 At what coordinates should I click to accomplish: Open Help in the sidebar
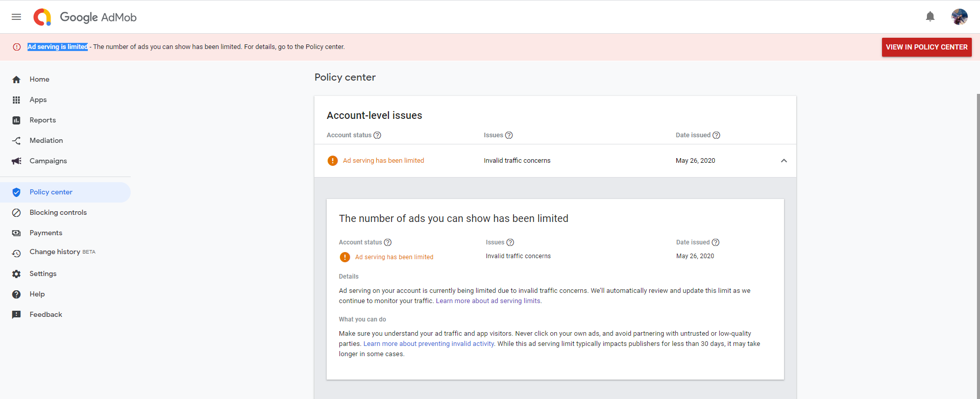pyautogui.click(x=65, y=294)
